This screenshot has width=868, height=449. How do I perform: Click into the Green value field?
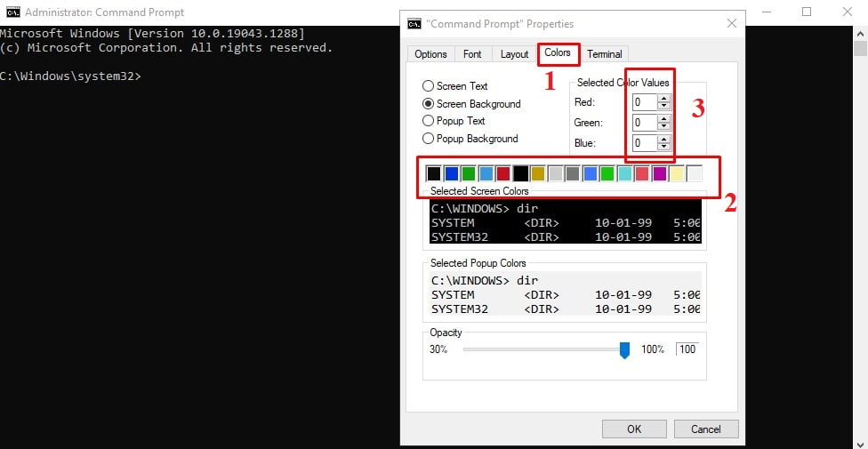pos(645,123)
